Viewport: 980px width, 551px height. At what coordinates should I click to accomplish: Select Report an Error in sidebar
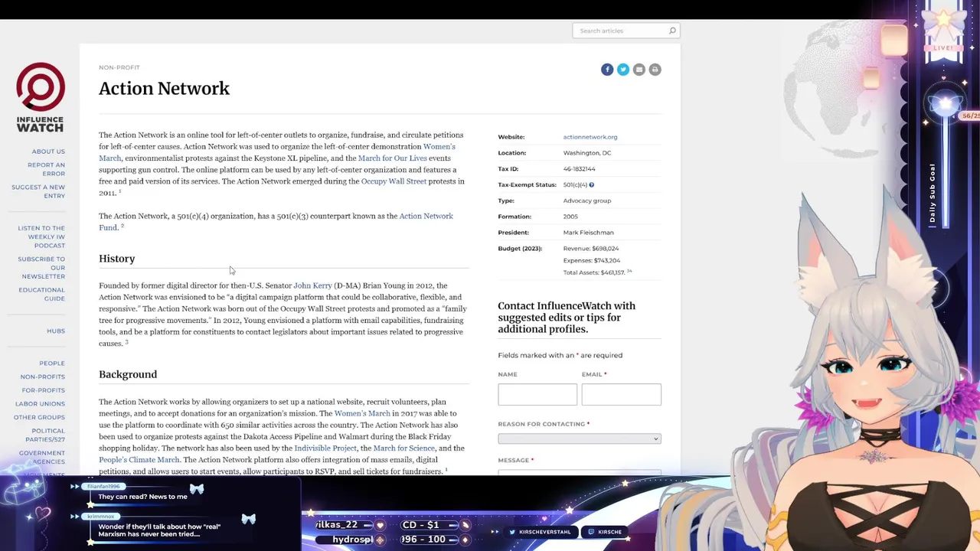[x=46, y=169]
